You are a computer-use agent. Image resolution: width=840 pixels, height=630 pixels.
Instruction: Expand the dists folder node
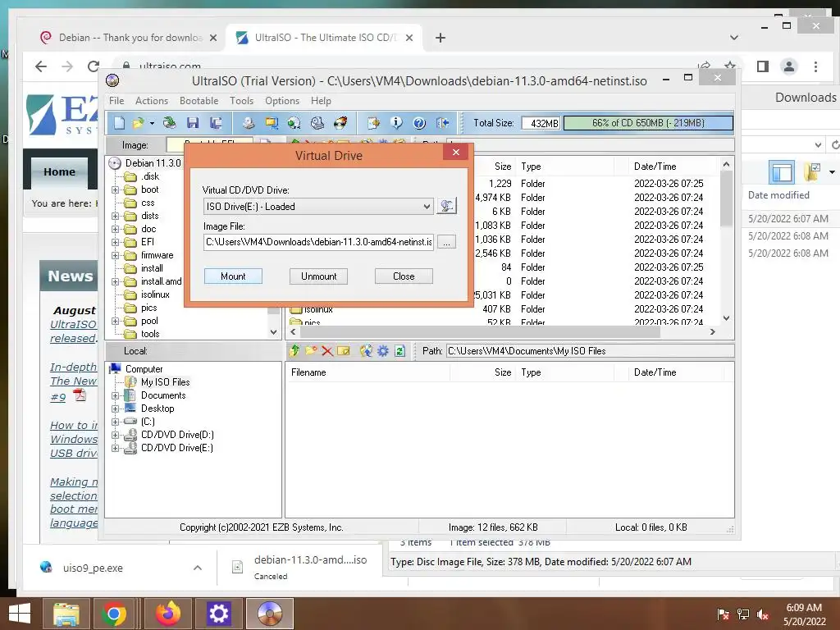[115, 216]
